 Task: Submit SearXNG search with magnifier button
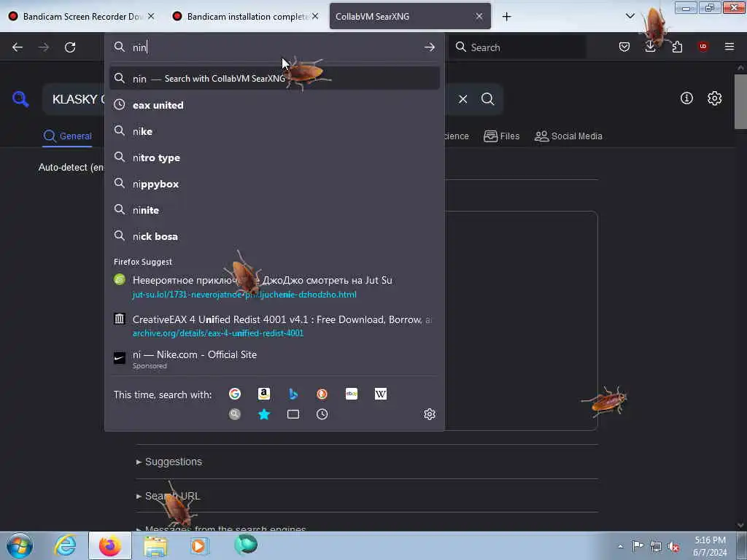487,99
